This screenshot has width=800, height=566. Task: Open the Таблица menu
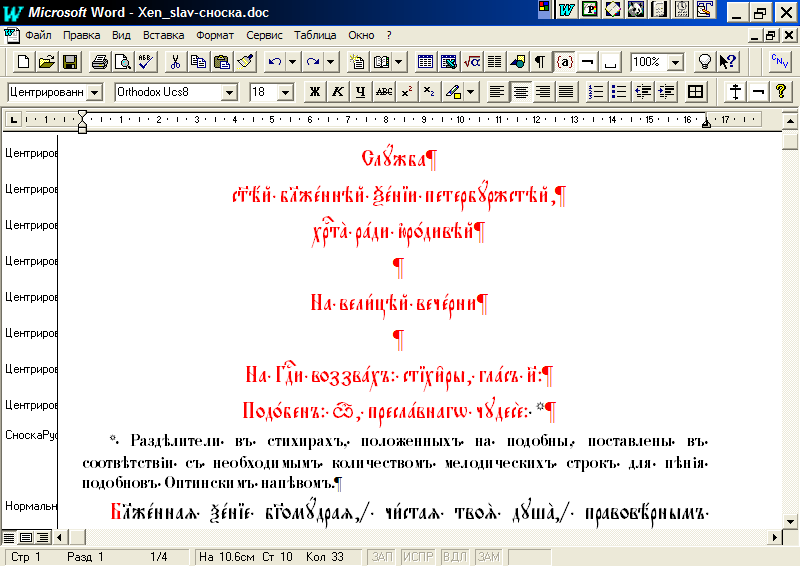tap(315, 34)
